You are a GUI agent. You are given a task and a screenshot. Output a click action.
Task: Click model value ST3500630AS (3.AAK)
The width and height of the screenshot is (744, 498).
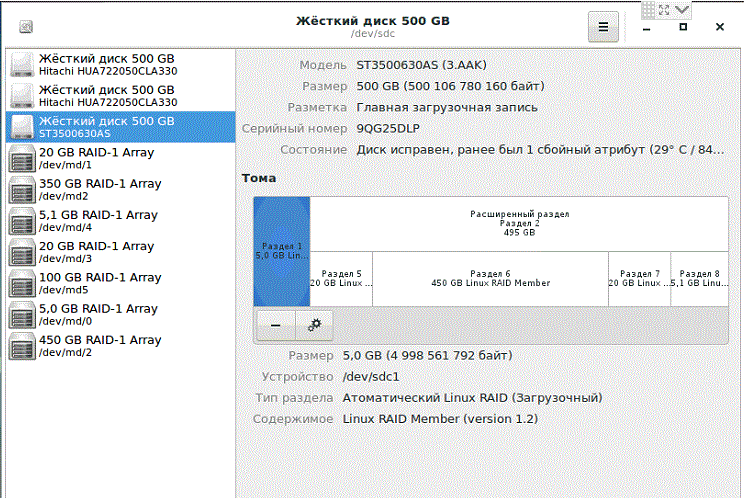point(421,65)
